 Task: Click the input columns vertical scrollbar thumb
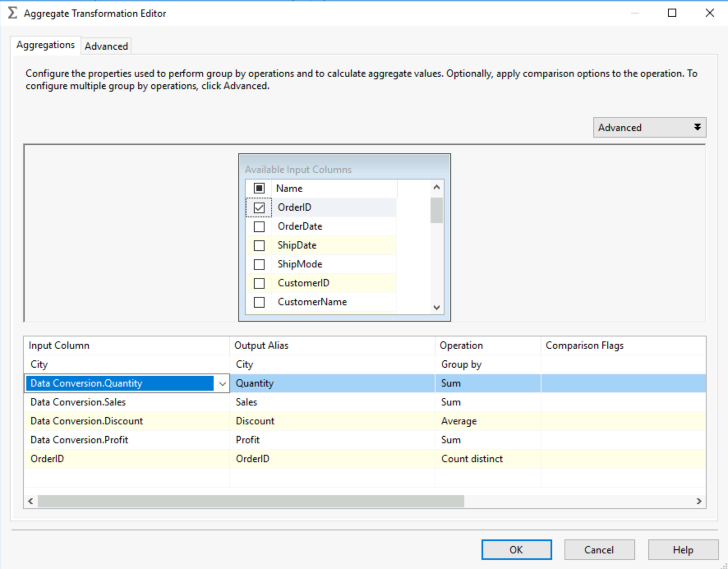coord(436,210)
